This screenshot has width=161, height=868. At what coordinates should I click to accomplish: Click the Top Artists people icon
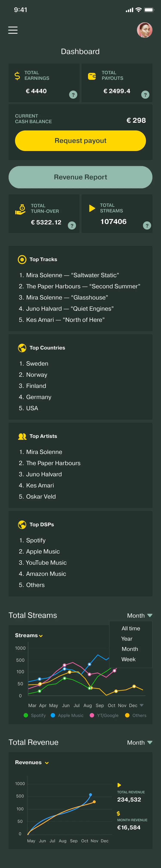click(x=22, y=436)
